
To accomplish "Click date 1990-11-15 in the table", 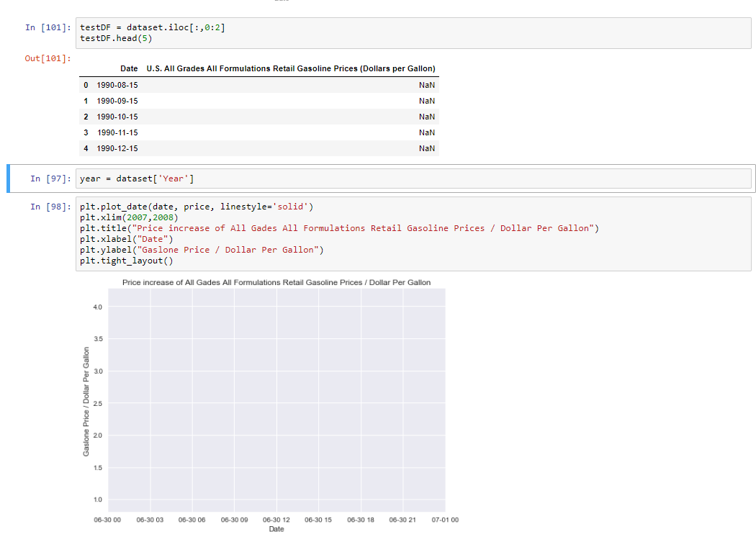I will (x=117, y=132).
